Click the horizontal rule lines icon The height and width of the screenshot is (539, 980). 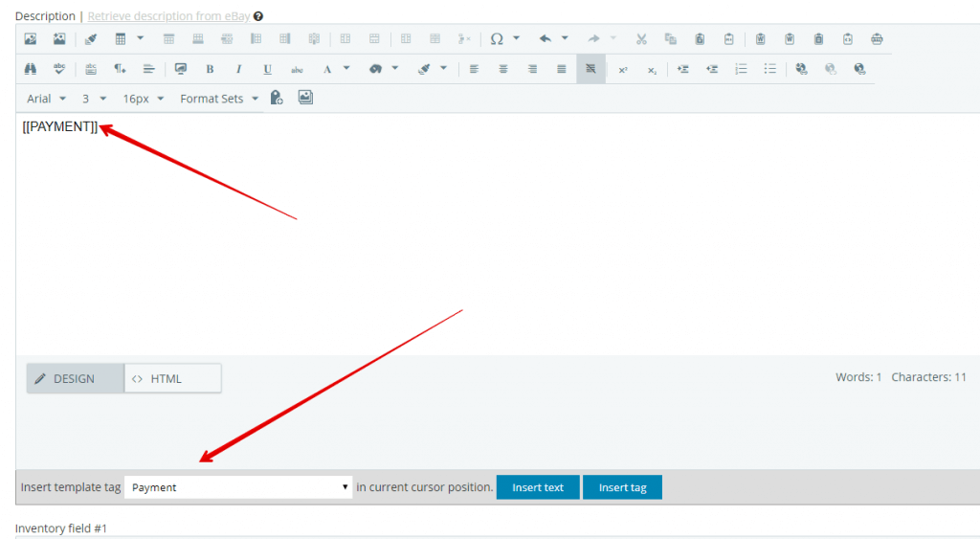point(148,69)
